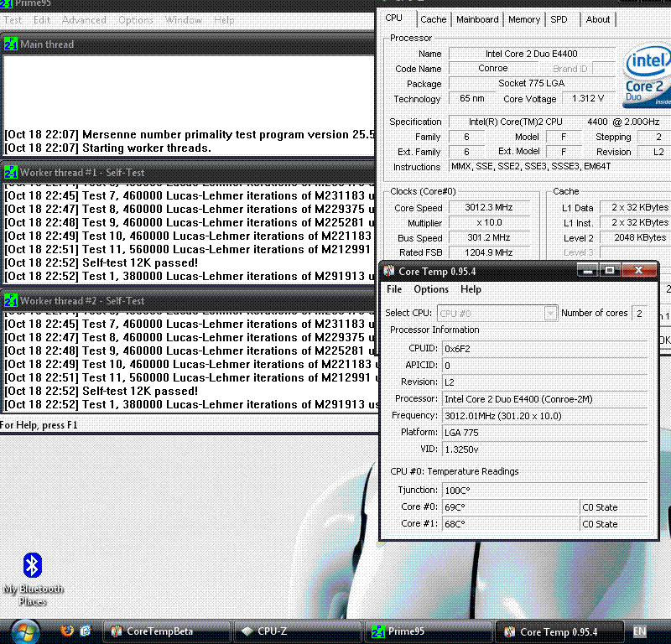Image resolution: width=671 pixels, height=644 pixels.
Task: Open My Bluetooth Places desktop icon
Action: [x=33, y=579]
